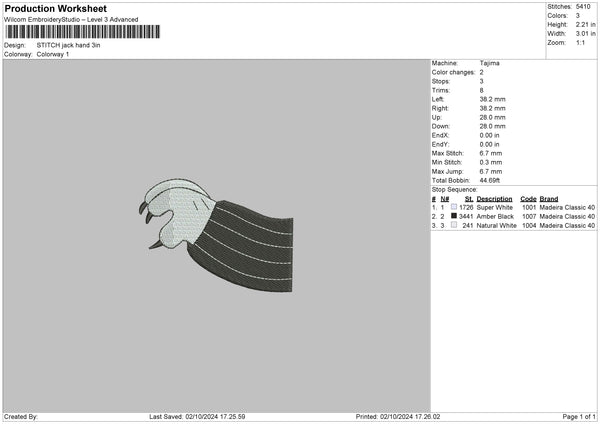This screenshot has height=424, width=600.
Task: Select the Madeira Classic 40 brand for Amber Black
Action: (x=567, y=216)
